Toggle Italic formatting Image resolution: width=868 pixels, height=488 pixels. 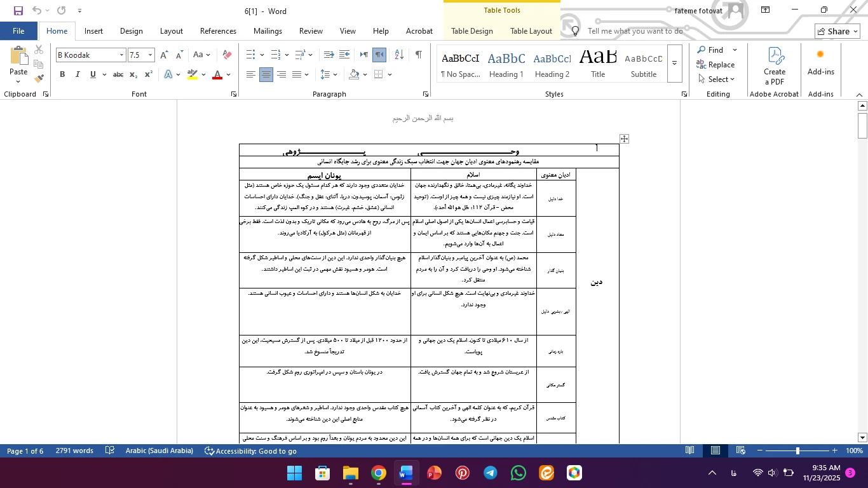(78, 75)
